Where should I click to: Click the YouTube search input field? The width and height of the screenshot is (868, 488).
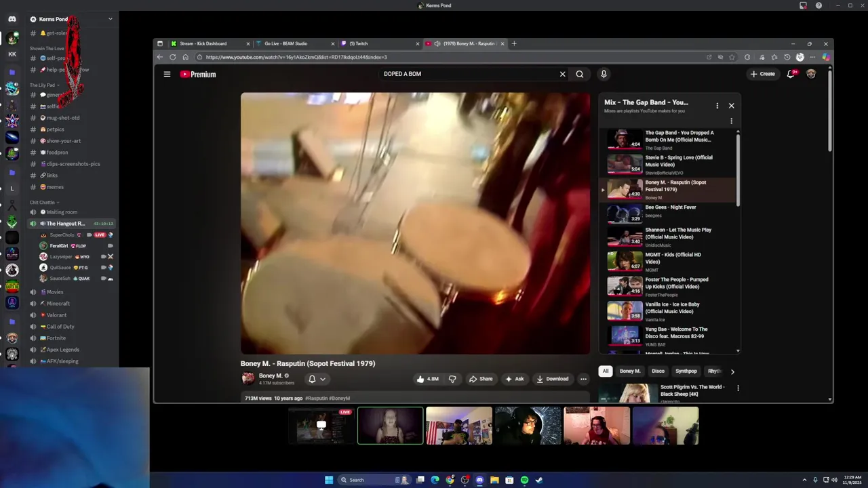pos(468,74)
